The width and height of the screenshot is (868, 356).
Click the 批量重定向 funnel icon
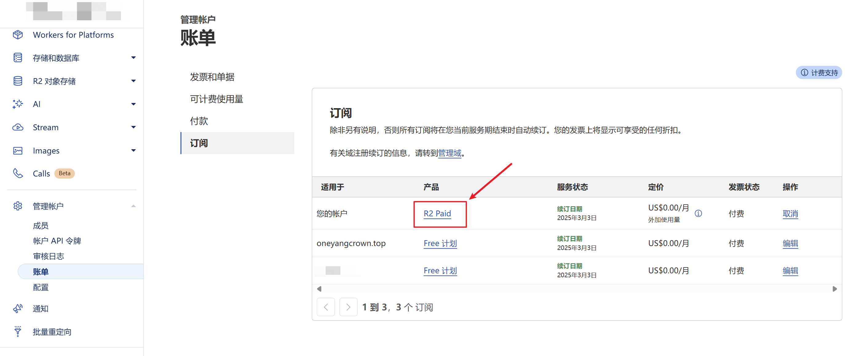17,331
